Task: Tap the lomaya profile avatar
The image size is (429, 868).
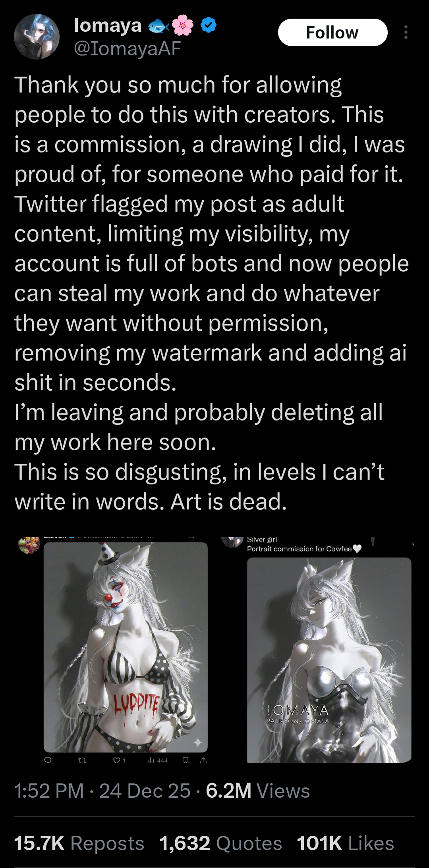Action: click(x=37, y=37)
